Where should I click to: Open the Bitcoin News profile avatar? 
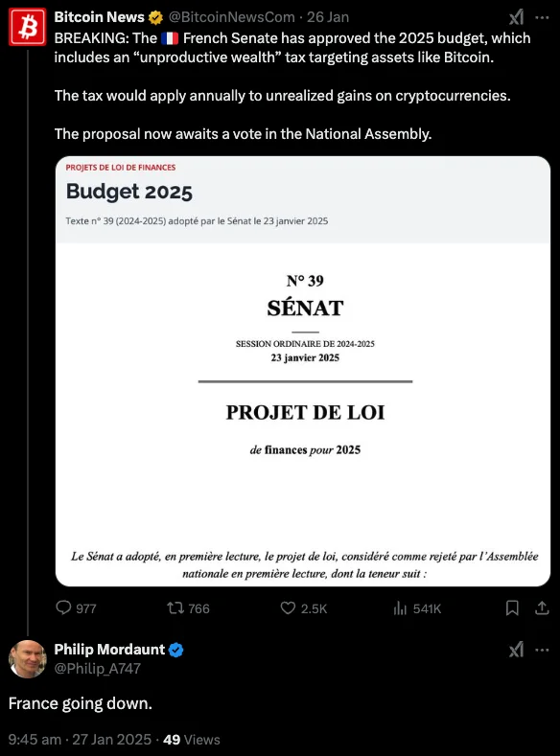(28, 27)
